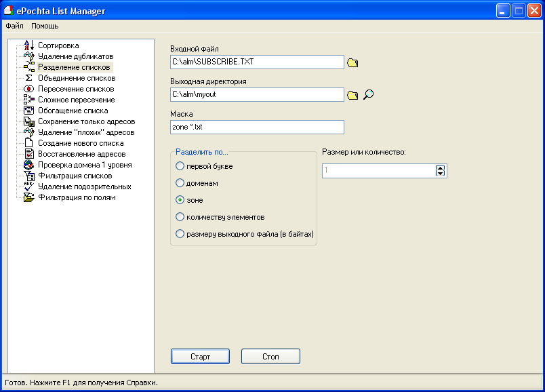
Task: Open the Помощь menu
Action: (x=45, y=26)
